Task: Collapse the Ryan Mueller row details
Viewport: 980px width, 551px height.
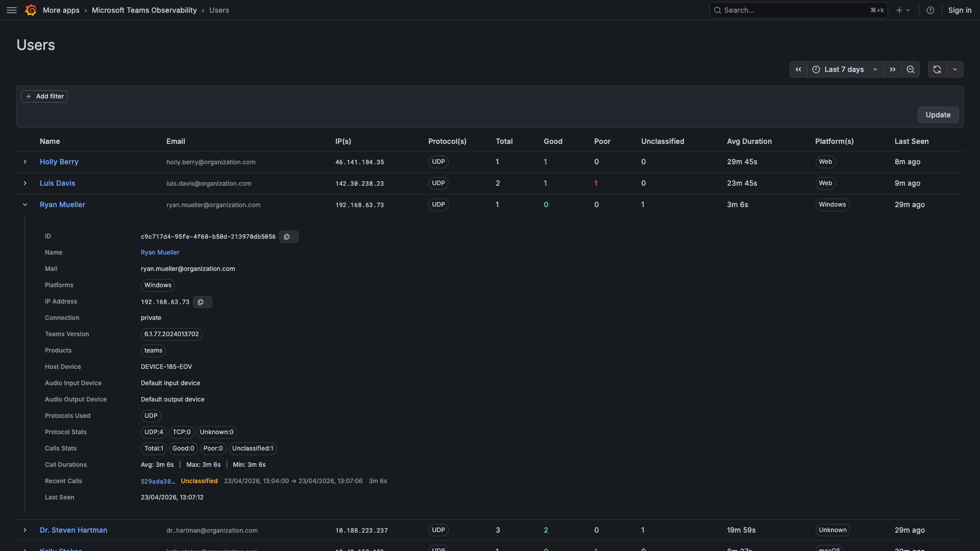Action: 25,205
